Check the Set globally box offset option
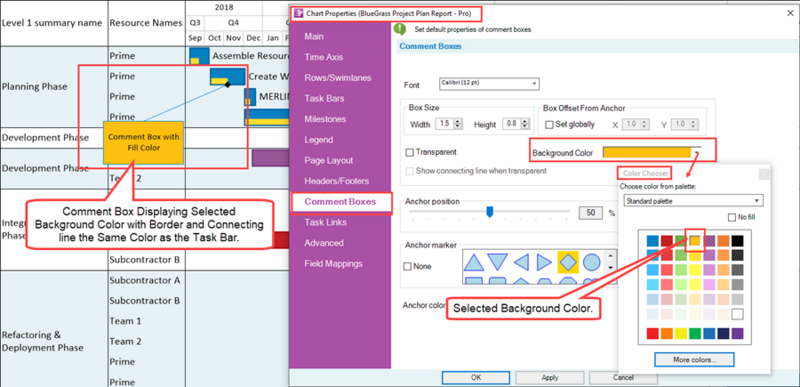The image size is (800, 387). 549,124
